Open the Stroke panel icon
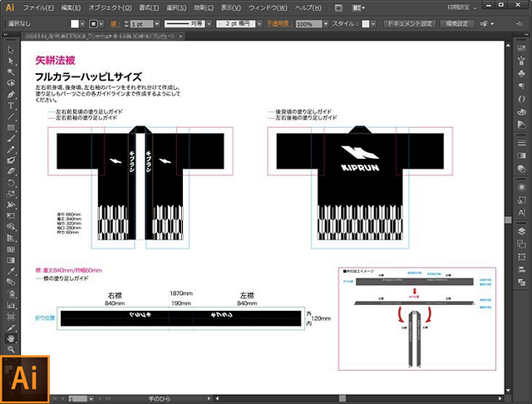The height and width of the screenshot is (404, 532). 521,143
